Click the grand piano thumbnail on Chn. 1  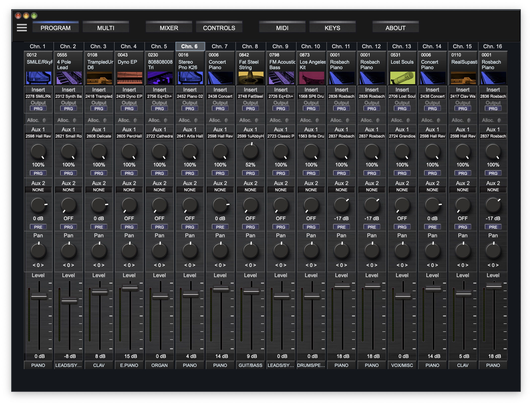[39, 78]
